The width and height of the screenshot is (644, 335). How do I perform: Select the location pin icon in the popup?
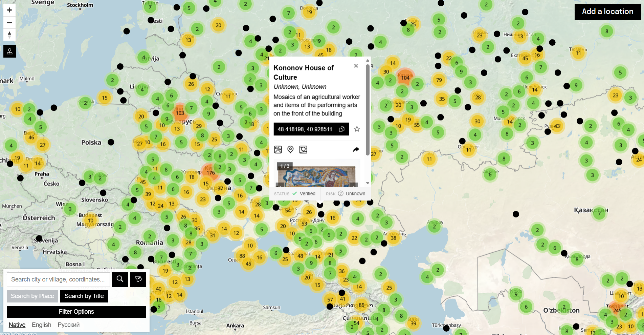click(x=290, y=149)
